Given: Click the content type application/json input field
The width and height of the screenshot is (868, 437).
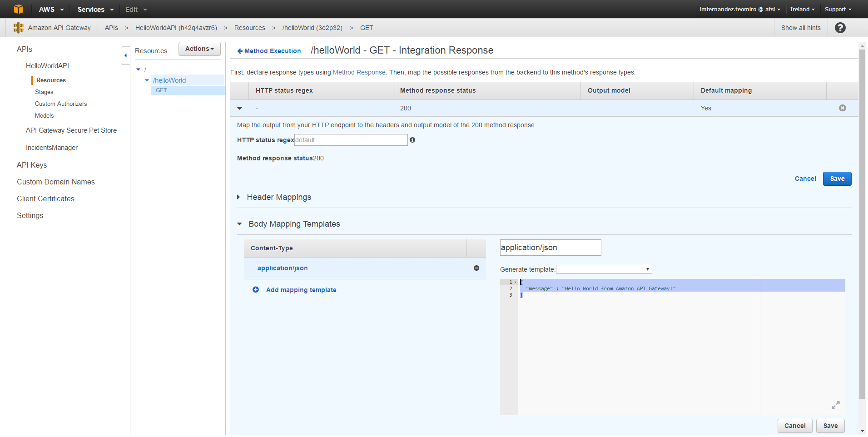Looking at the screenshot, I should (551, 248).
